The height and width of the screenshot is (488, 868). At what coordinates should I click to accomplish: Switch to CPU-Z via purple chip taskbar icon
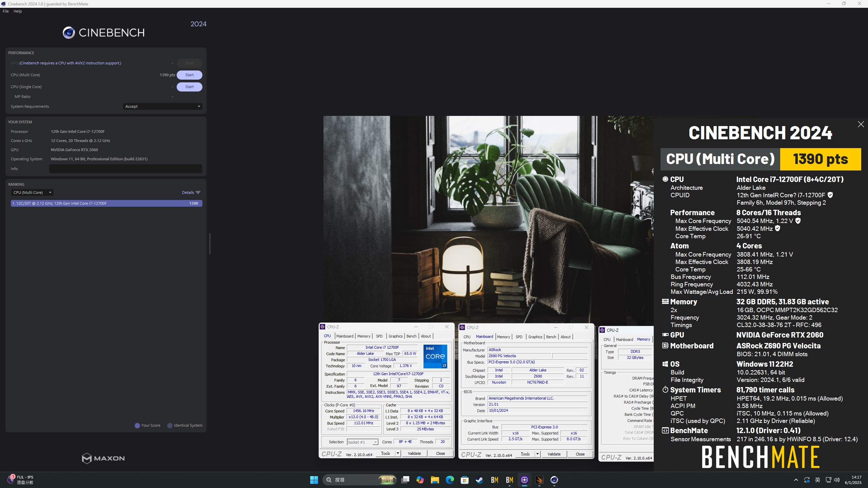[x=525, y=480]
